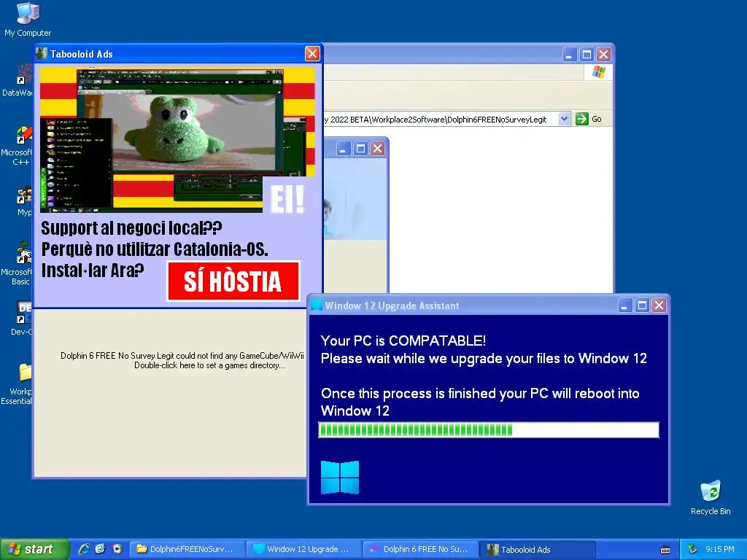Click the Yoshi plush ad image
The width and height of the screenshot is (747, 560).
[177, 140]
